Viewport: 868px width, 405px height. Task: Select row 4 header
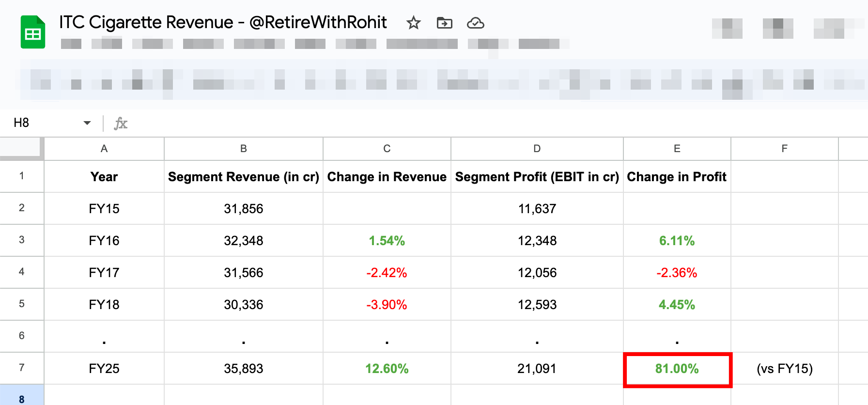point(22,272)
